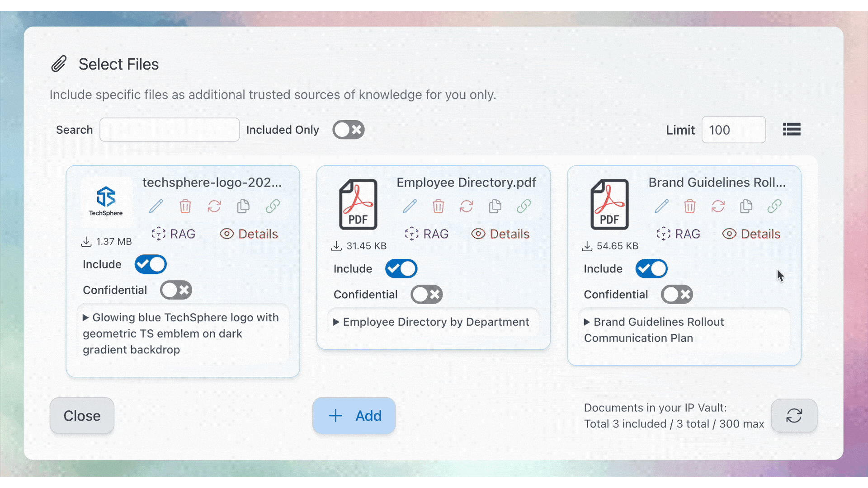Turn on Confidential for Brand Guidelines file
868x488 pixels.
click(x=677, y=295)
